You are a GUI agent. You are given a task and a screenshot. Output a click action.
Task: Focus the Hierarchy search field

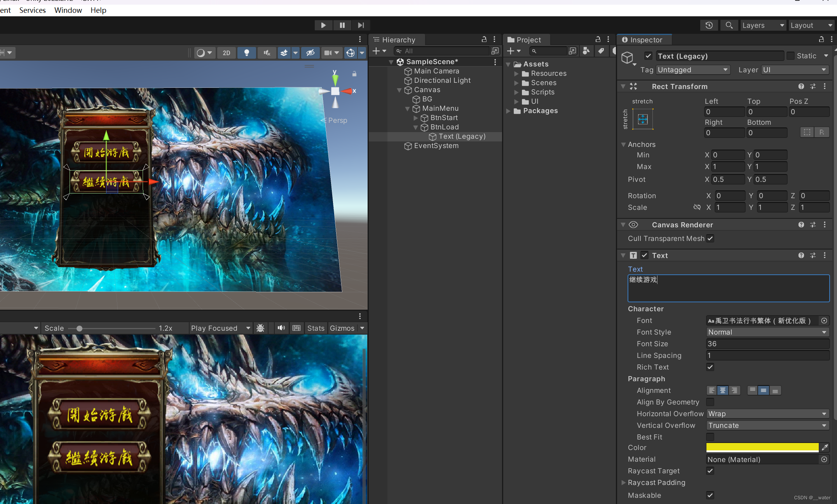click(x=441, y=51)
